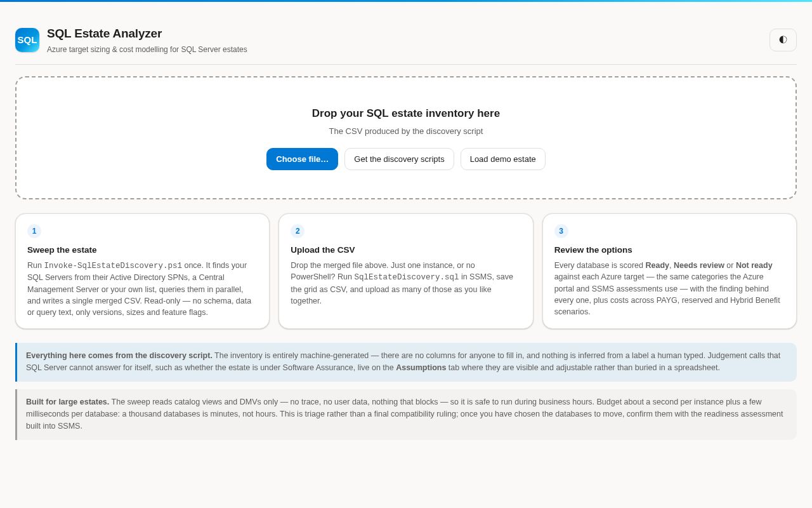Click 'SqlEstateDiscovery.sql' code text
812x508 pixels.
pyautogui.click(x=407, y=277)
